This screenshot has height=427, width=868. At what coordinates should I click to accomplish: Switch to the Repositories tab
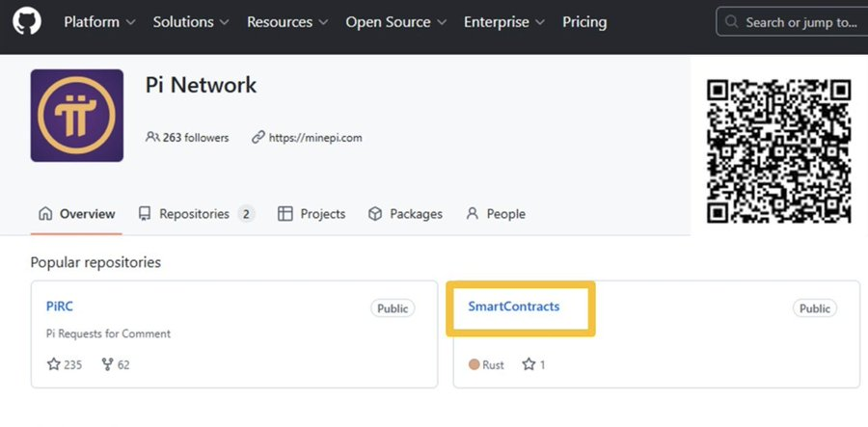point(197,214)
